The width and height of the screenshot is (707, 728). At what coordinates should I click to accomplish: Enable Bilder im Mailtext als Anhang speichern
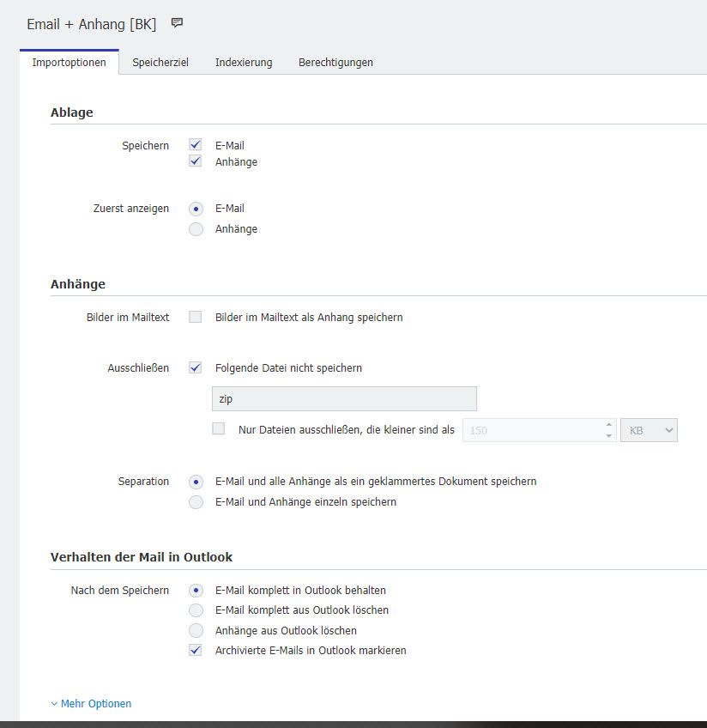(x=196, y=317)
